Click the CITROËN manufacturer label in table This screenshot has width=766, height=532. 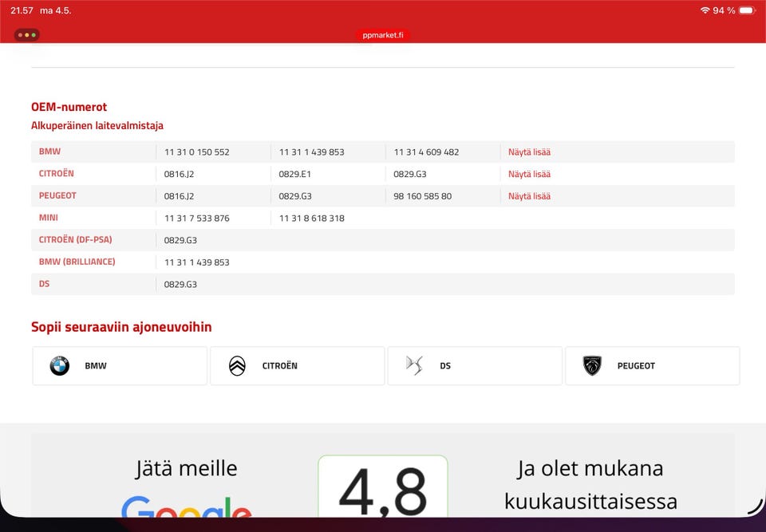(56, 173)
